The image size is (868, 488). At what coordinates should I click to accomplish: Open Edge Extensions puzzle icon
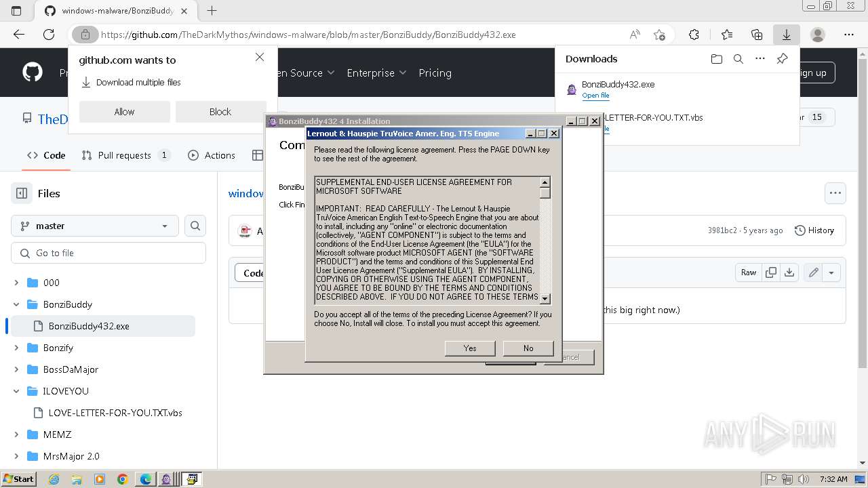pyautogui.click(x=694, y=35)
